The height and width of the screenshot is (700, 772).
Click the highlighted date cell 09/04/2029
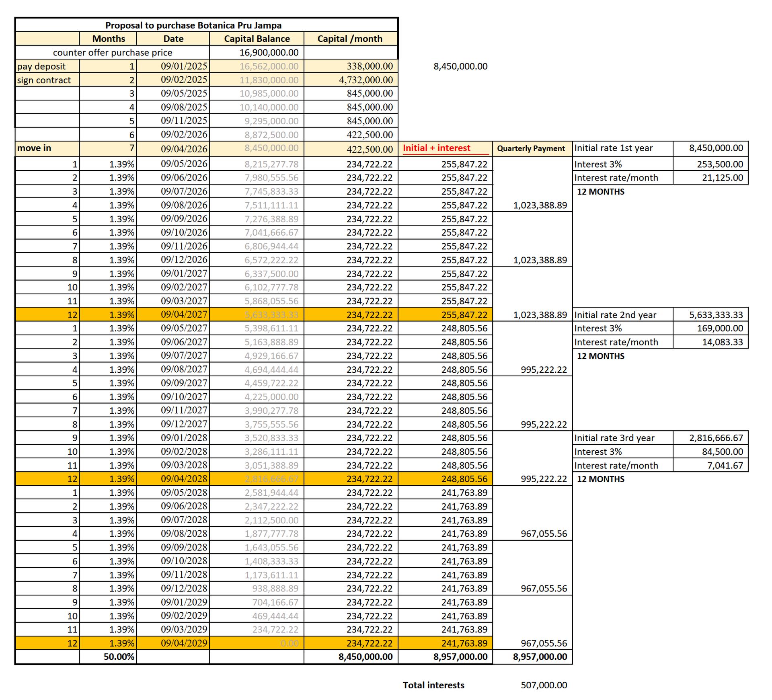tap(184, 643)
